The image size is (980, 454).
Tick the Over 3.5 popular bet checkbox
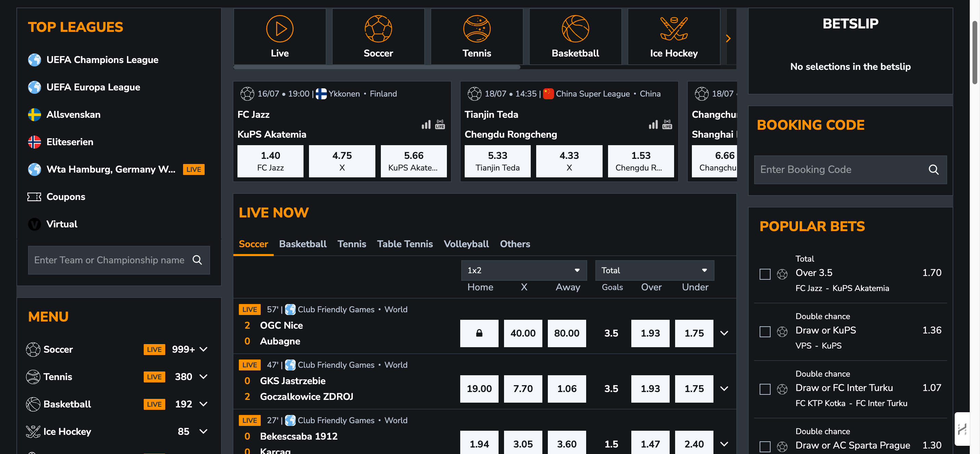(x=765, y=274)
